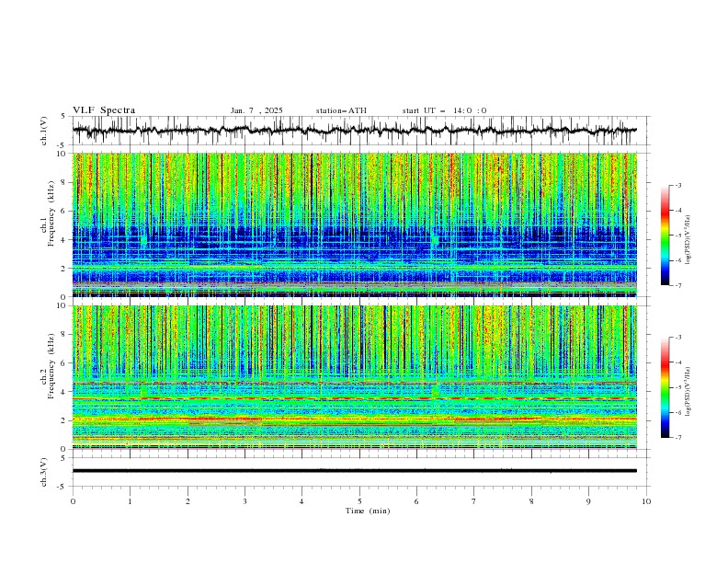This screenshot has height=563, width=728.
Task: Click the "VLF Spectra" plot title
Action: click(104, 110)
